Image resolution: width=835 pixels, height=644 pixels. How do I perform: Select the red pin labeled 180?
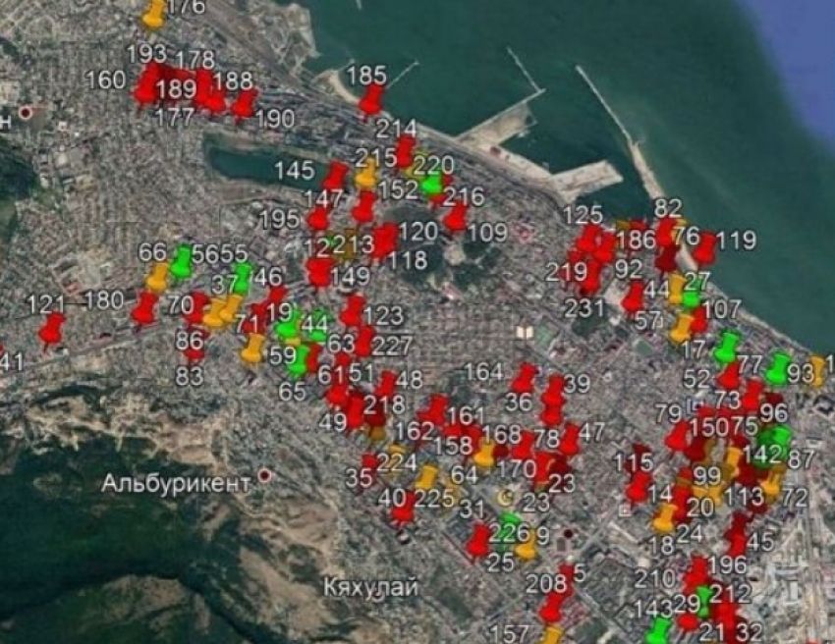pyautogui.click(x=143, y=308)
